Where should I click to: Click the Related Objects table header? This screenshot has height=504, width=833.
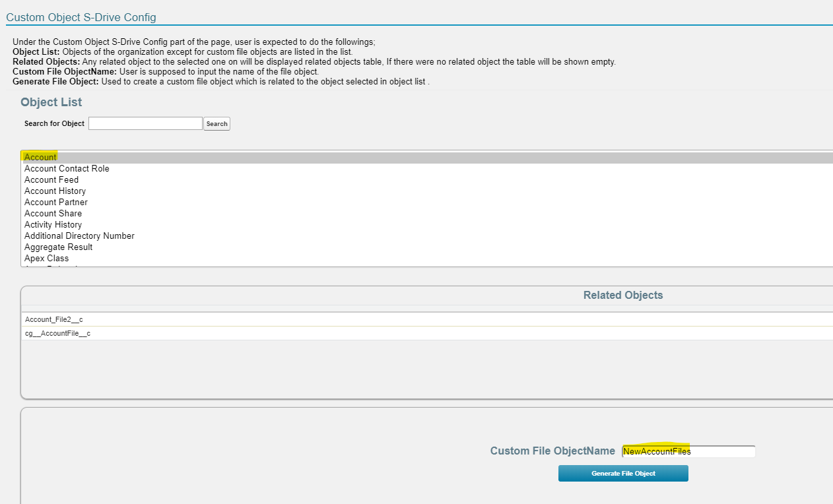tap(622, 296)
